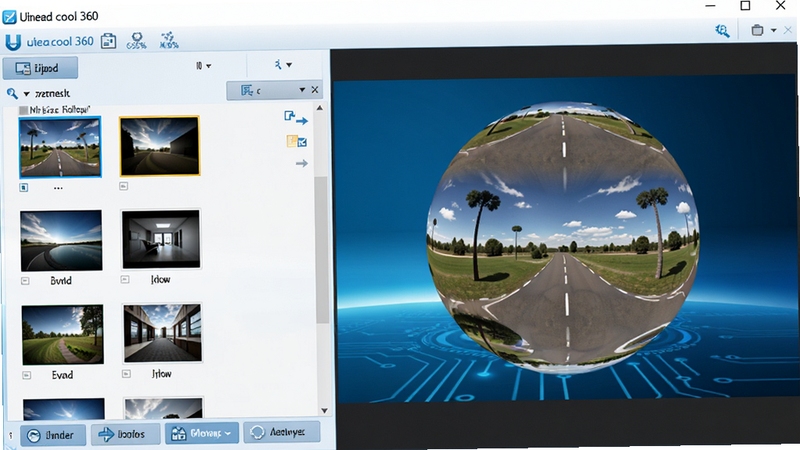The image size is (800, 450).
Task: Select the palm tree road thumbnail
Action: (60, 147)
